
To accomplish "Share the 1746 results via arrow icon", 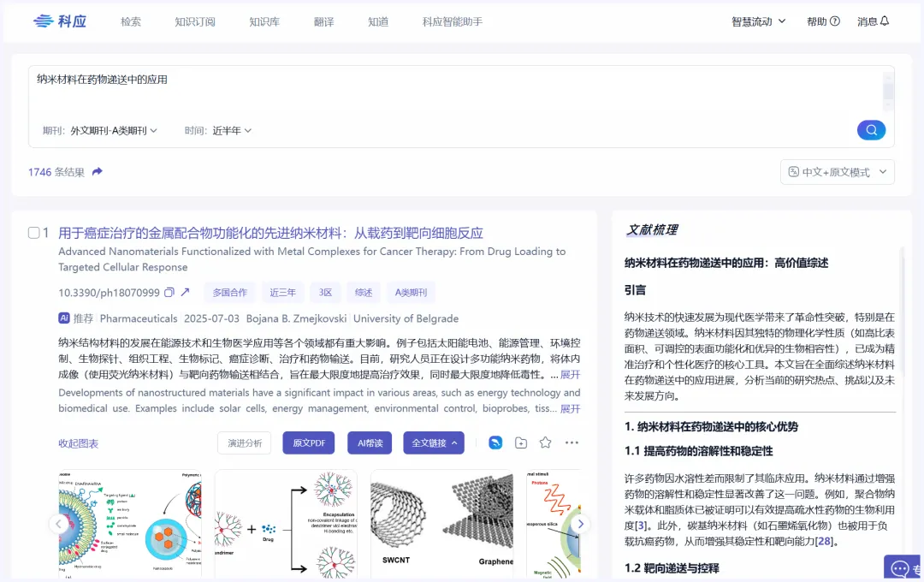I will click(x=98, y=171).
